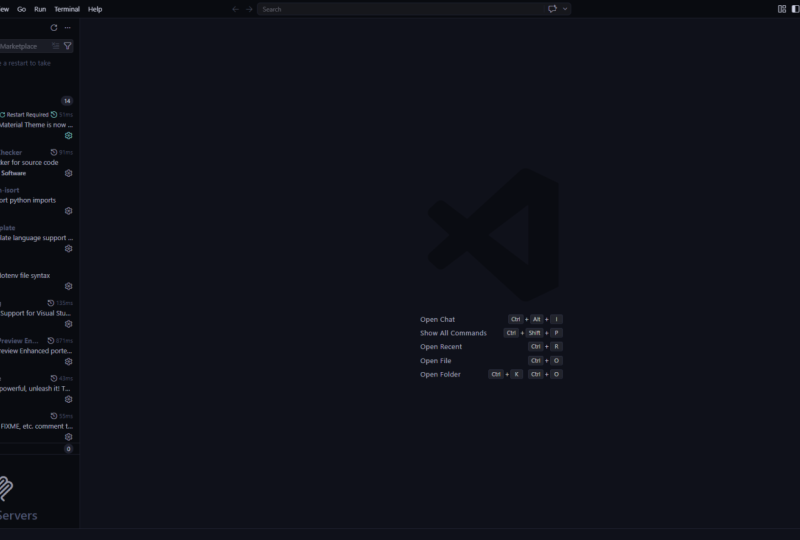Click the installed extensions count badge 14
This screenshot has height=540, width=800.
click(67, 101)
